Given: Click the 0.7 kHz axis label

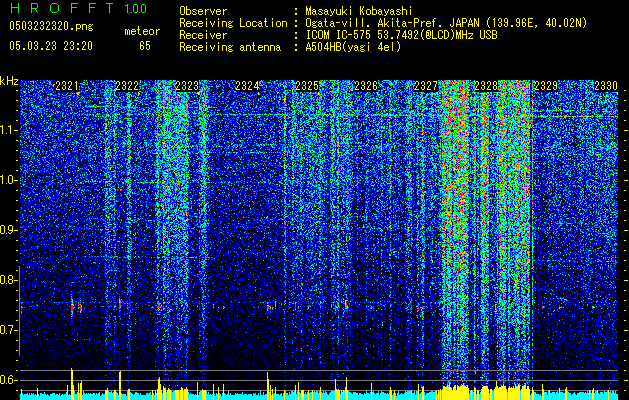Looking at the screenshot, I should 9,330.
